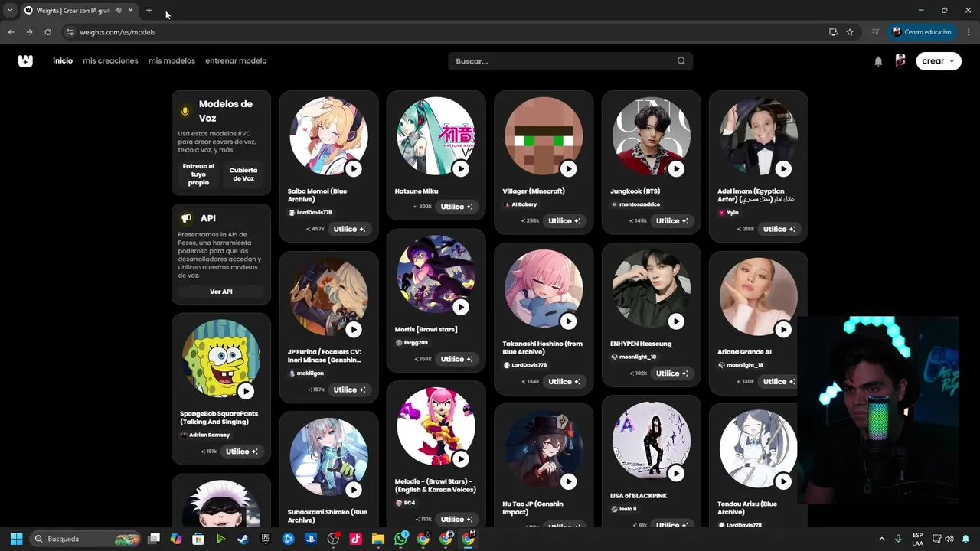This screenshot has width=980, height=551.
Task: Open the user profile avatar
Action: (900, 61)
